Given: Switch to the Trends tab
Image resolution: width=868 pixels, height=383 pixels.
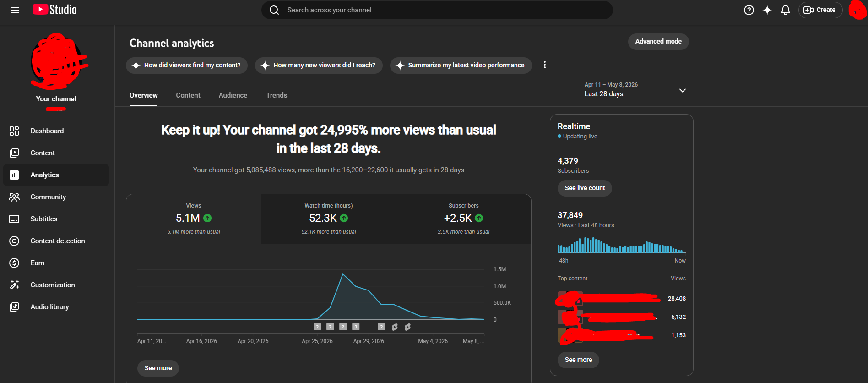Looking at the screenshot, I should (277, 95).
